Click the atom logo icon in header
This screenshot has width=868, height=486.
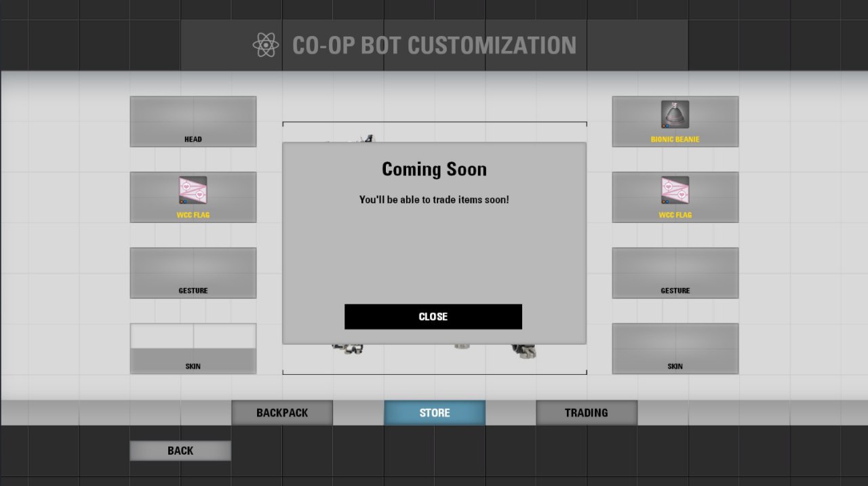(266, 45)
